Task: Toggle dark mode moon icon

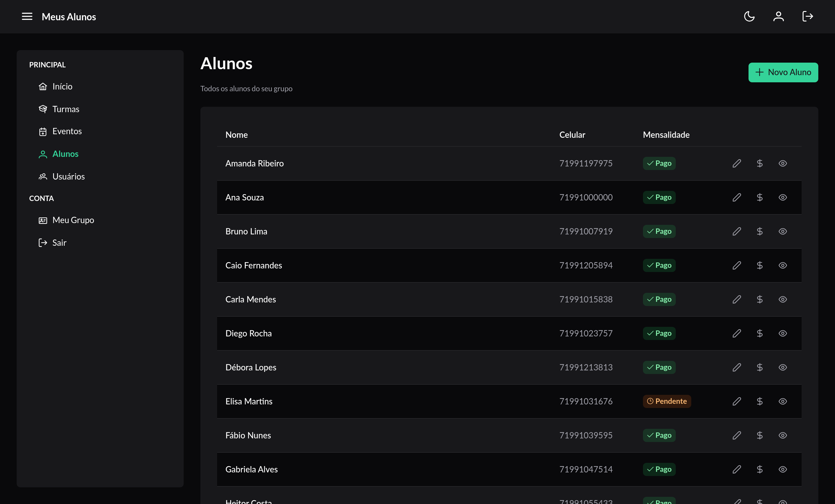Action: click(x=749, y=16)
